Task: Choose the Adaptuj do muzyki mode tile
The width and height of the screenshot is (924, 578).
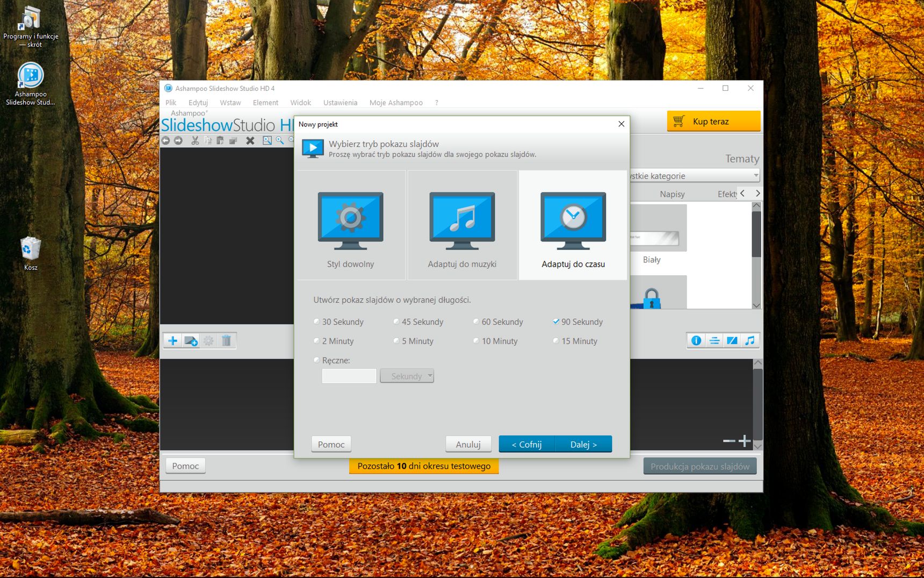Action: click(462, 225)
